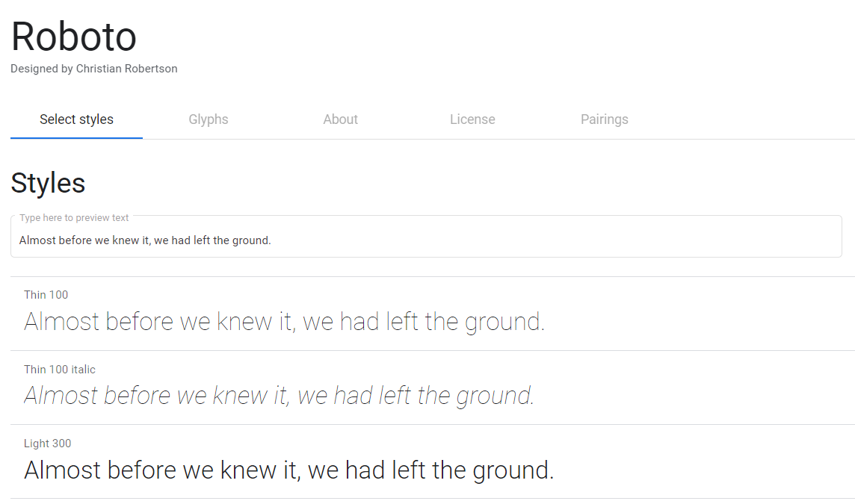This screenshot has height=504, width=855.
Task: Click the Thin 100 italic sample sentence
Action: pyautogui.click(x=279, y=396)
